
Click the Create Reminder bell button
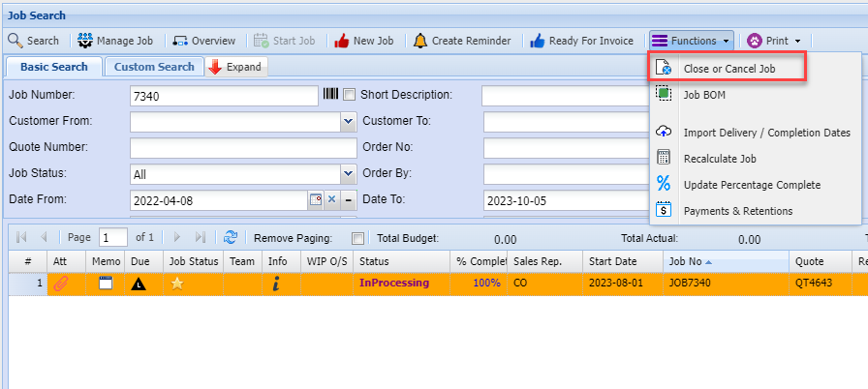[462, 41]
